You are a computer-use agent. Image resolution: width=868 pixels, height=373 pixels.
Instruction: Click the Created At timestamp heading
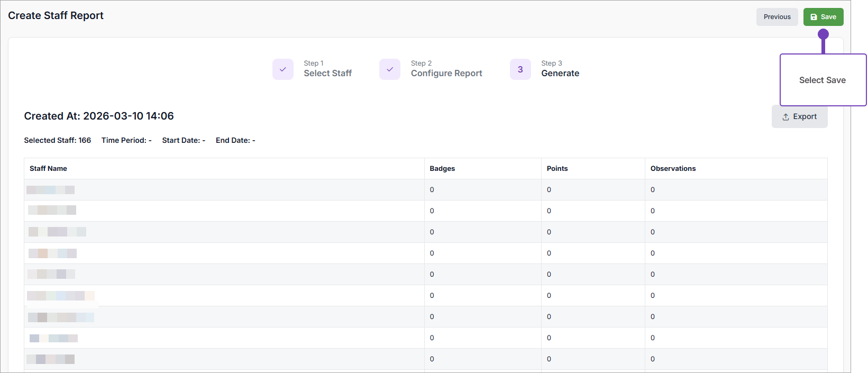[x=99, y=116]
